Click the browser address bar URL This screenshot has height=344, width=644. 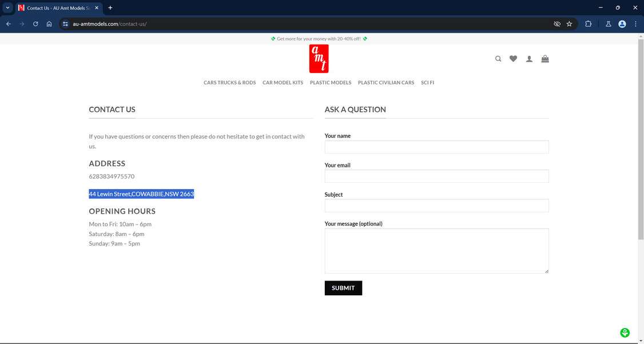pos(110,24)
